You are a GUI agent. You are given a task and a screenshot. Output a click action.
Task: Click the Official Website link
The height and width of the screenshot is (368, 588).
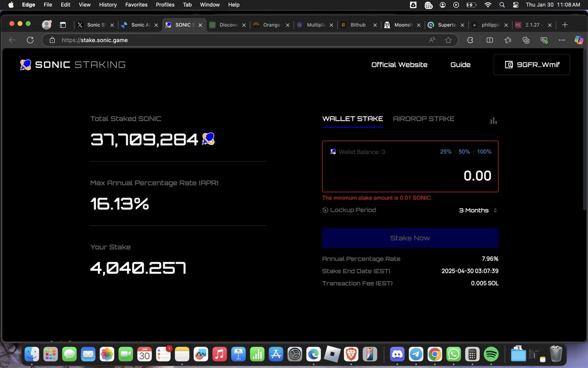(x=399, y=64)
